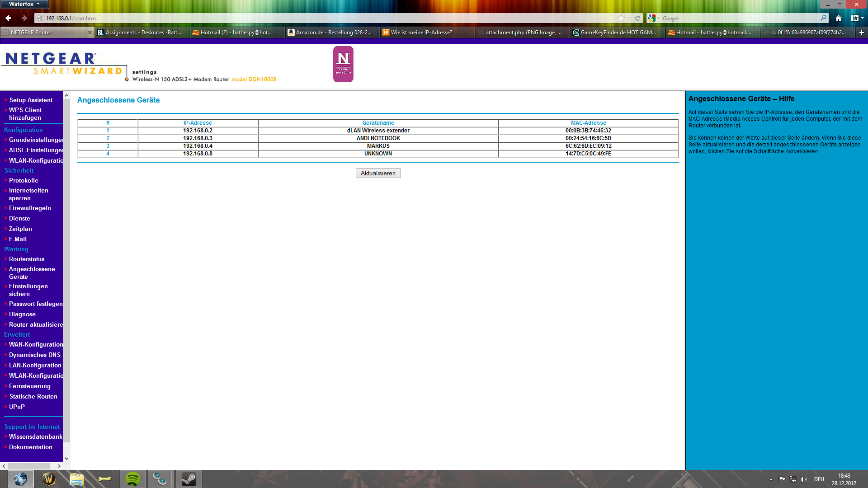Open the Waterfox application menu
Screen dimensions: 868x488
24,4
